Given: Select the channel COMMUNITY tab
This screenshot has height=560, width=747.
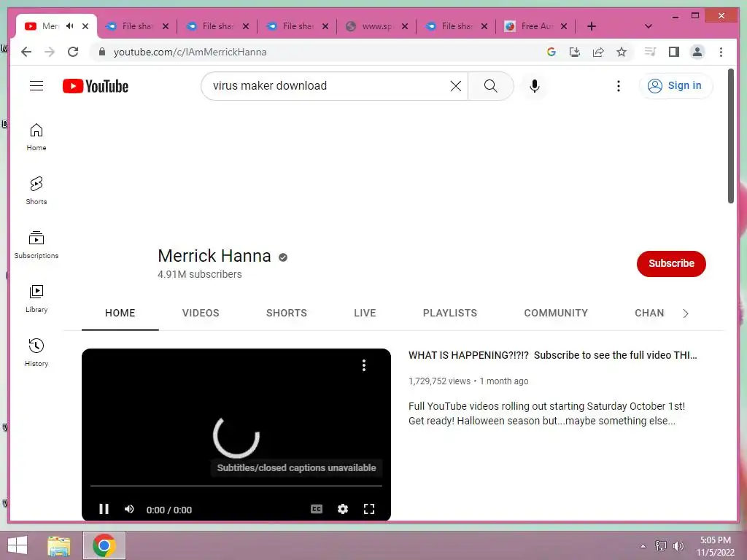Looking at the screenshot, I should tap(556, 313).
